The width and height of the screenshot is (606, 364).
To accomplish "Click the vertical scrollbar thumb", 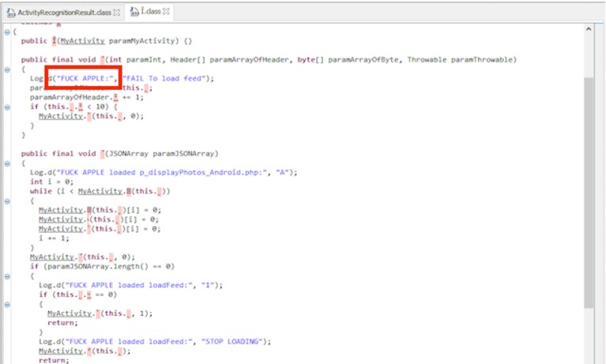I will pyautogui.click(x=588, y=192).
